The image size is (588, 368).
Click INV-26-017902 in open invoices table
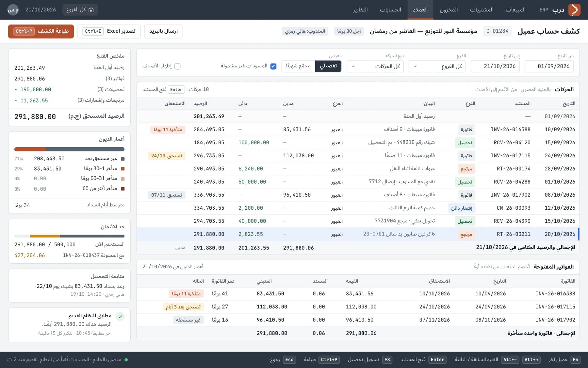pos(555,320)
